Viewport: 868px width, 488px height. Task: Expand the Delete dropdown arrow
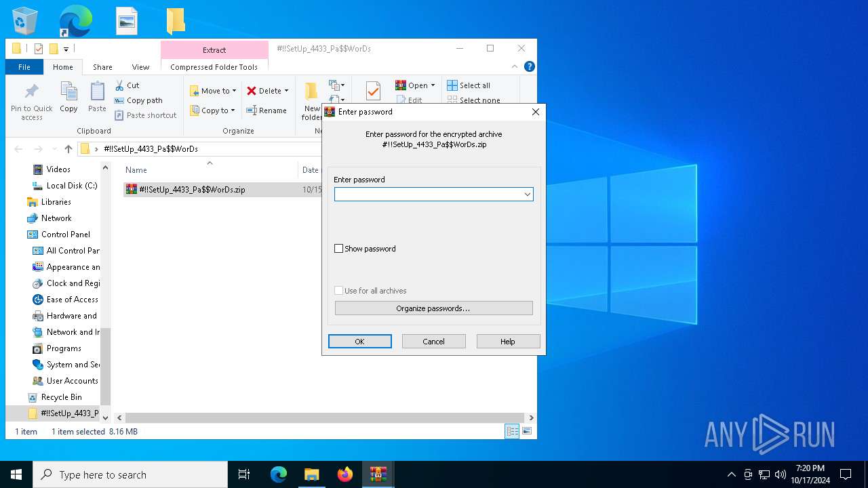pos(286,91)
